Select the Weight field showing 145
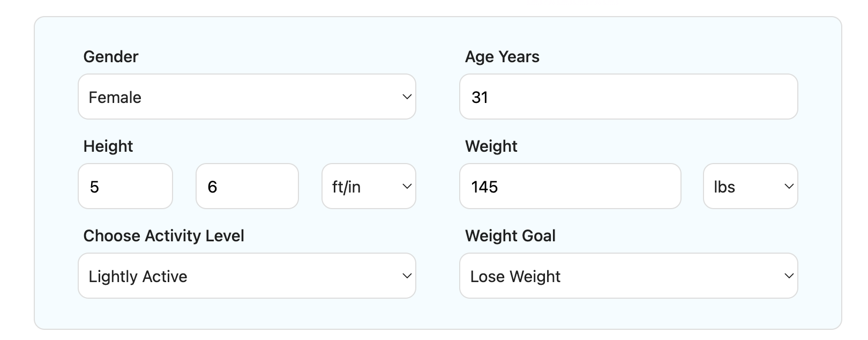Screen dimensions: 868x340 coord(570,187)
